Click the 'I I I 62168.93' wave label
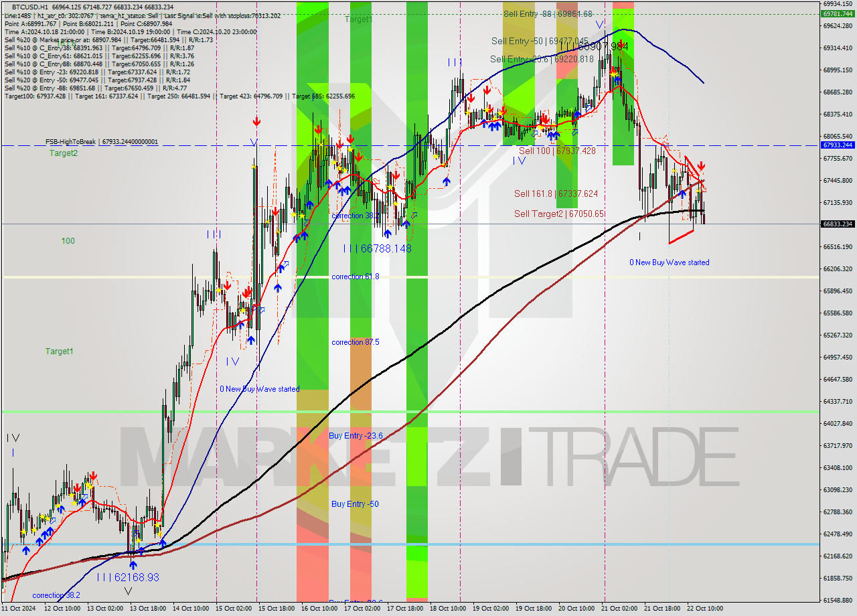The image size is (857, 616). 128,577
